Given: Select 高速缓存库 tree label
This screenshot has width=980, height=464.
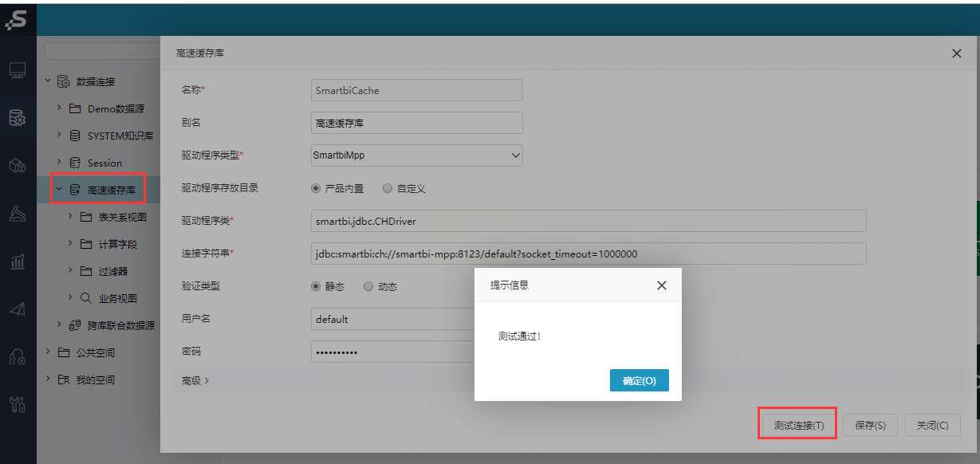Looking at the screenshot, I should coord(111,190).
